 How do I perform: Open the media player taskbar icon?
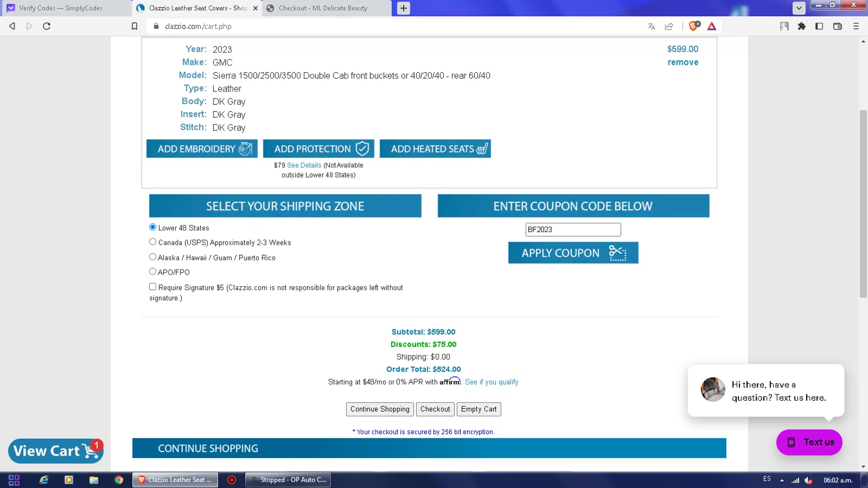click(x=69, y=480)
